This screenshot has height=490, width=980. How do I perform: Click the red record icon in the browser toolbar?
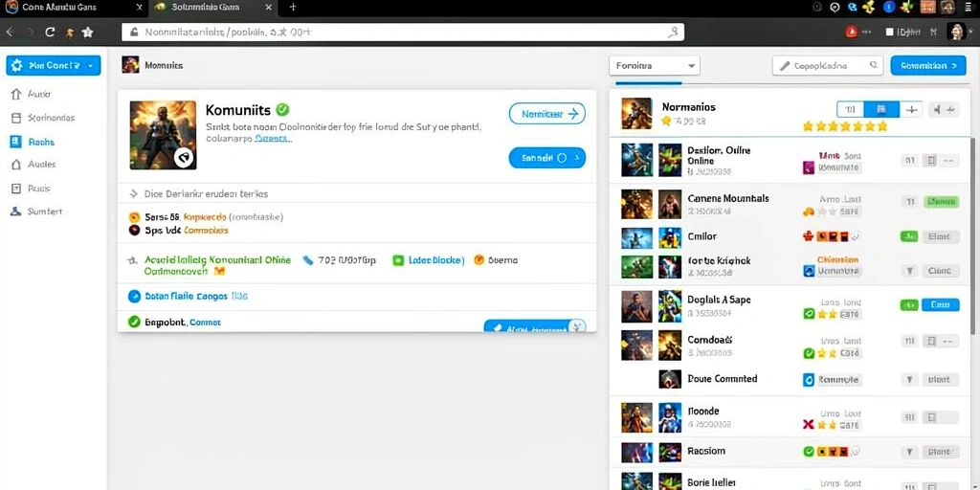click(x=851, y=32)
